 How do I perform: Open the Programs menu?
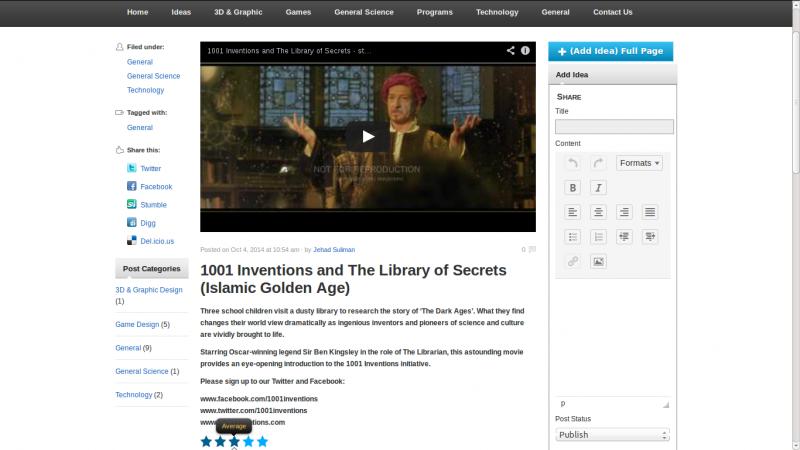435,12
